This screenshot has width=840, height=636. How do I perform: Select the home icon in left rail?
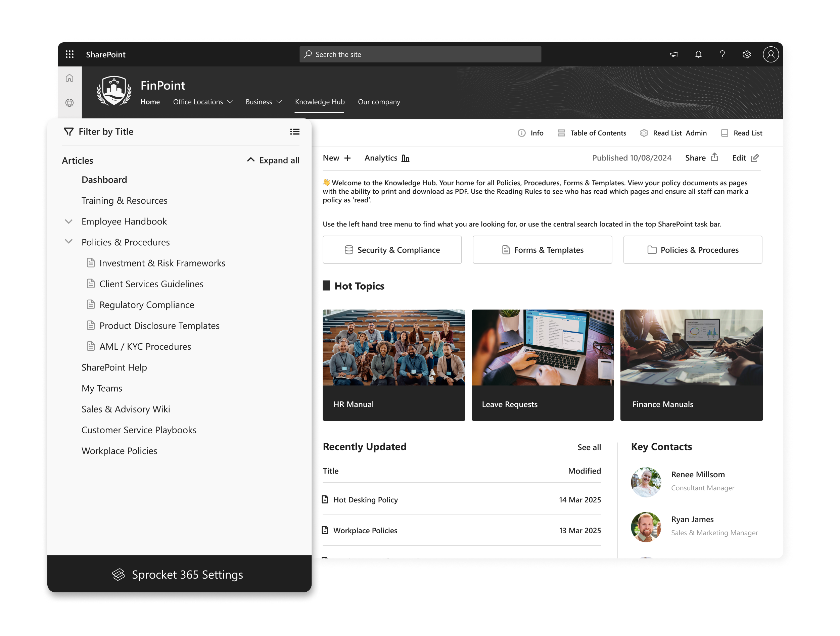click(x=70, y=78)
